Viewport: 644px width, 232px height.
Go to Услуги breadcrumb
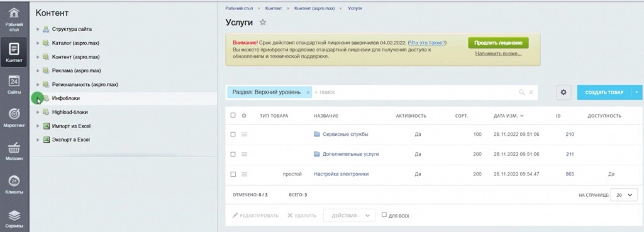[355, 8]
